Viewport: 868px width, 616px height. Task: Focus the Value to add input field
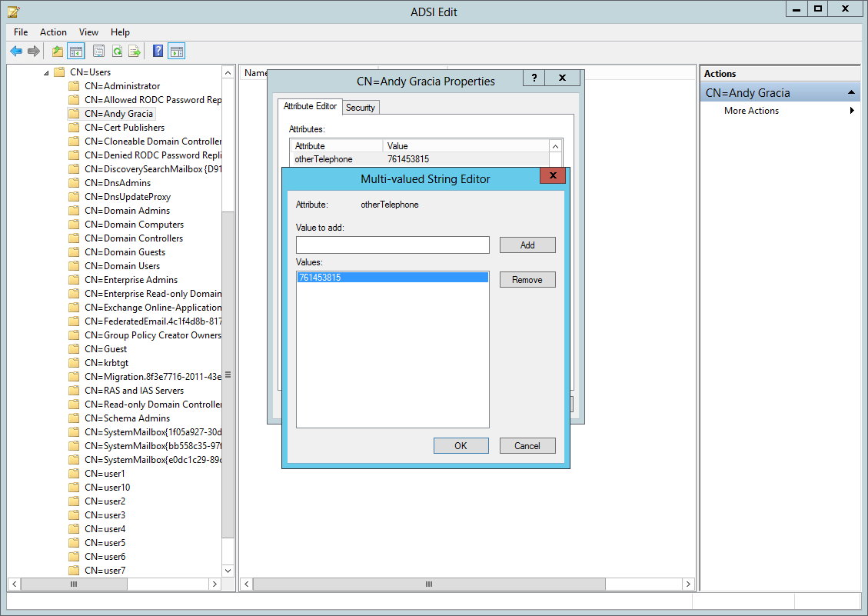click(392, 245)
